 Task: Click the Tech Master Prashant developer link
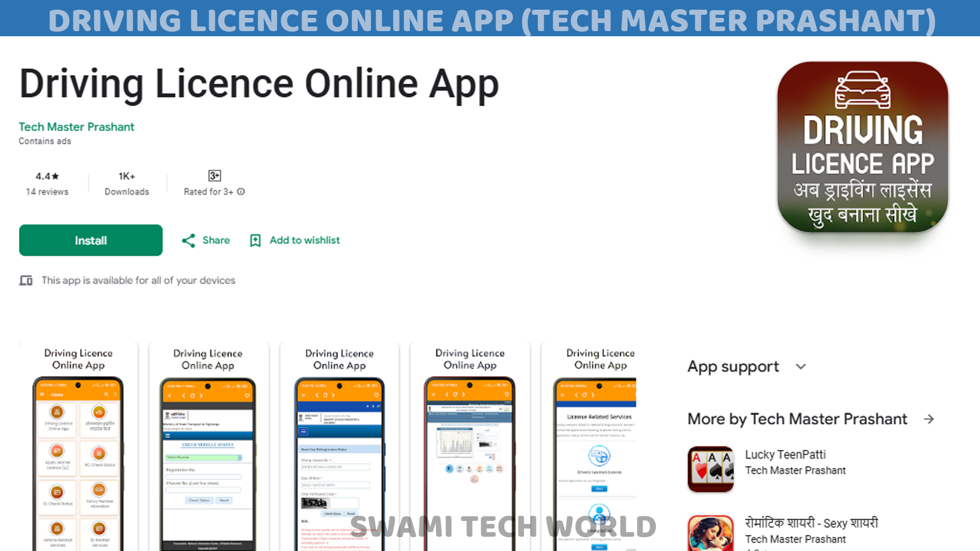(x=76, y=126)
